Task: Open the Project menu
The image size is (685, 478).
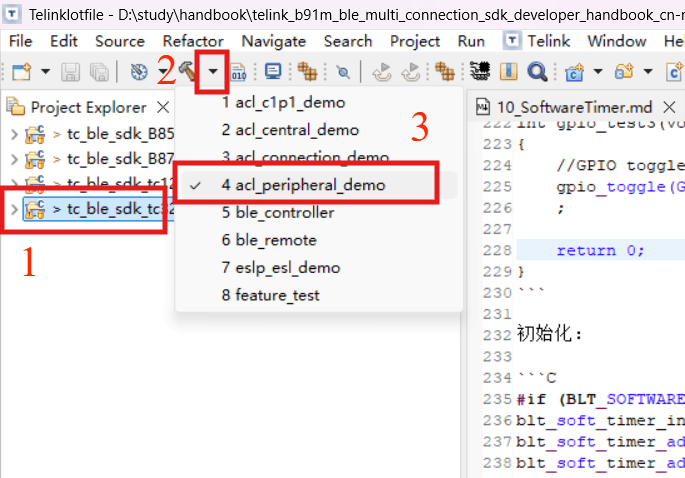Action: point(415,41)
